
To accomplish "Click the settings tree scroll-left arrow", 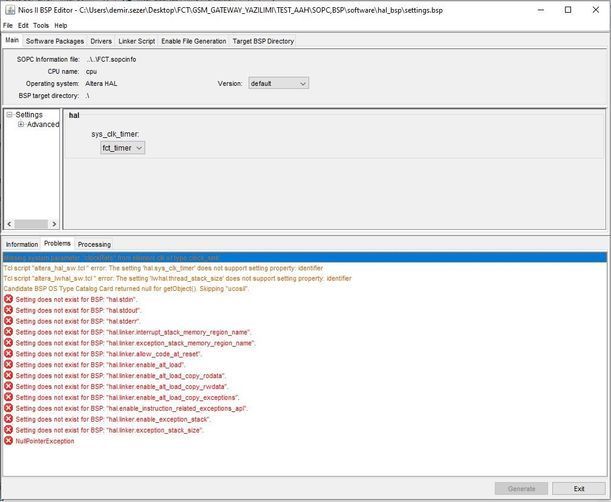I will pos(9,224).
